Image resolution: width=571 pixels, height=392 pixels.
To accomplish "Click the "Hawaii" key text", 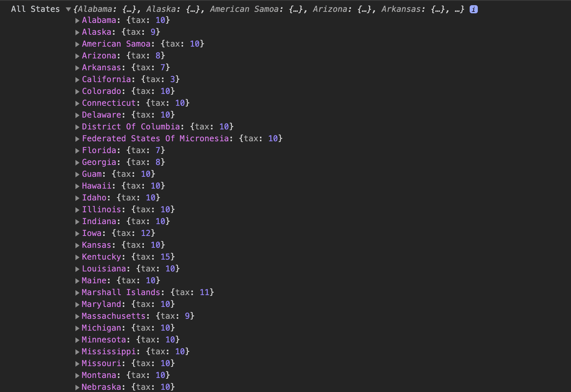I will point(97,186).
